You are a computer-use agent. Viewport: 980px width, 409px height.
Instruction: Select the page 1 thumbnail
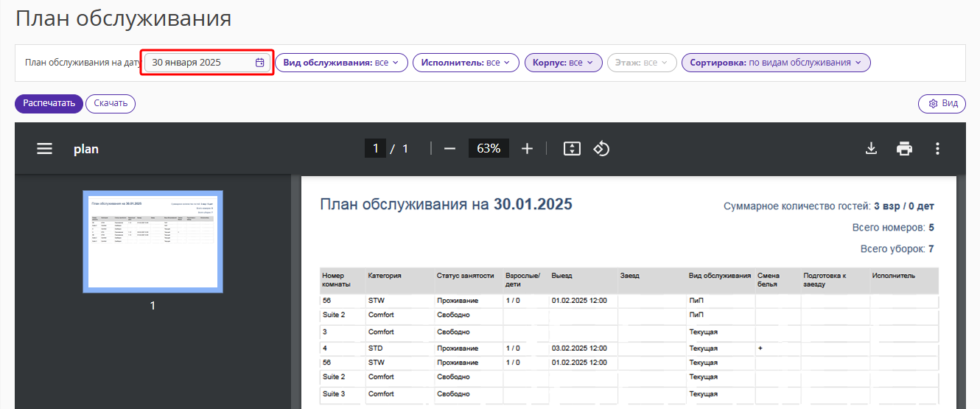pos(153,242)
